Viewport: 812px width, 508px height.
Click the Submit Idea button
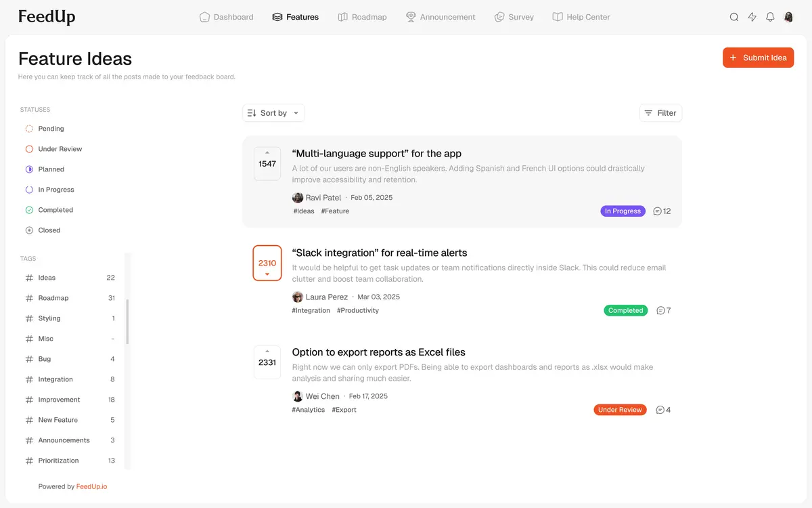(x=758, y=58)
